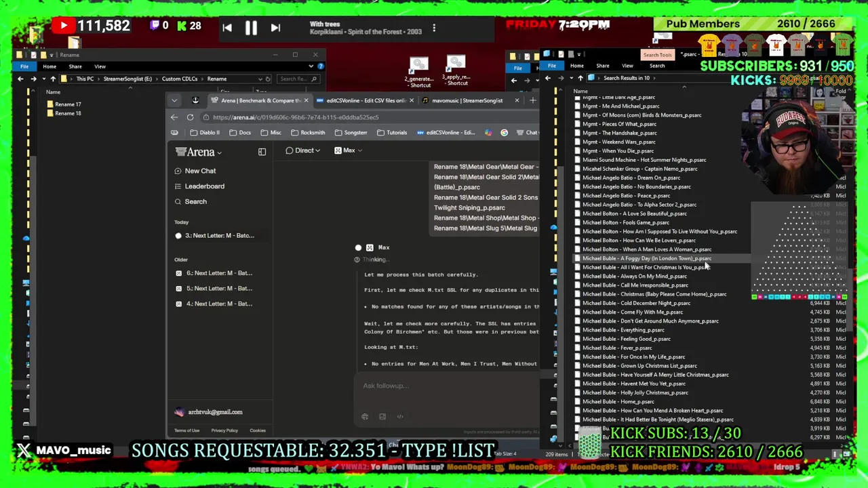
Task: Close the Arena browser tab
Action: point(306,100)
